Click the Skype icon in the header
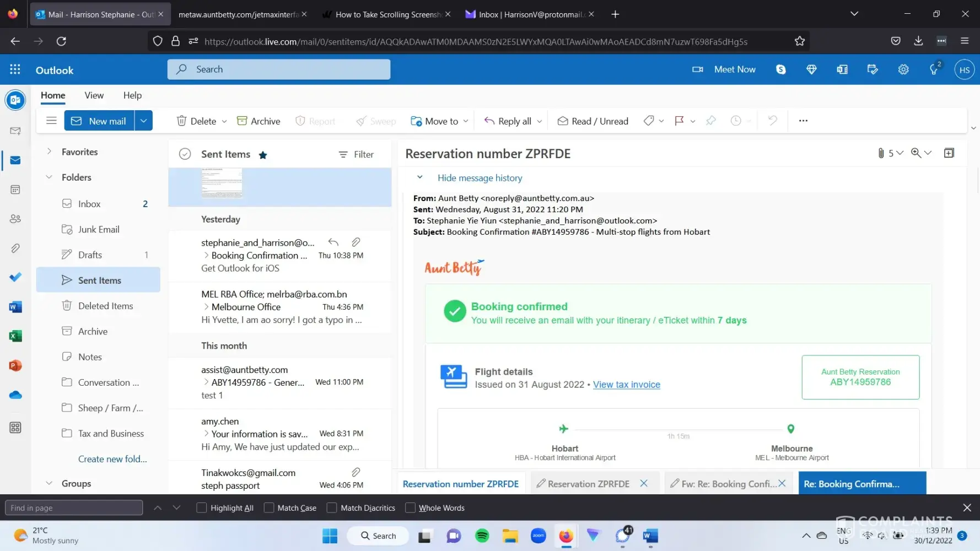Viewport: 980px width, 551px height. 780,69
